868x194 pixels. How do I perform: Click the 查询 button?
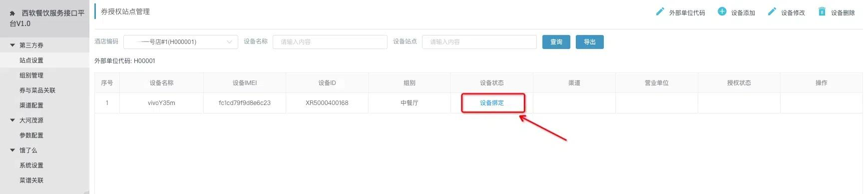pos(556,42)
